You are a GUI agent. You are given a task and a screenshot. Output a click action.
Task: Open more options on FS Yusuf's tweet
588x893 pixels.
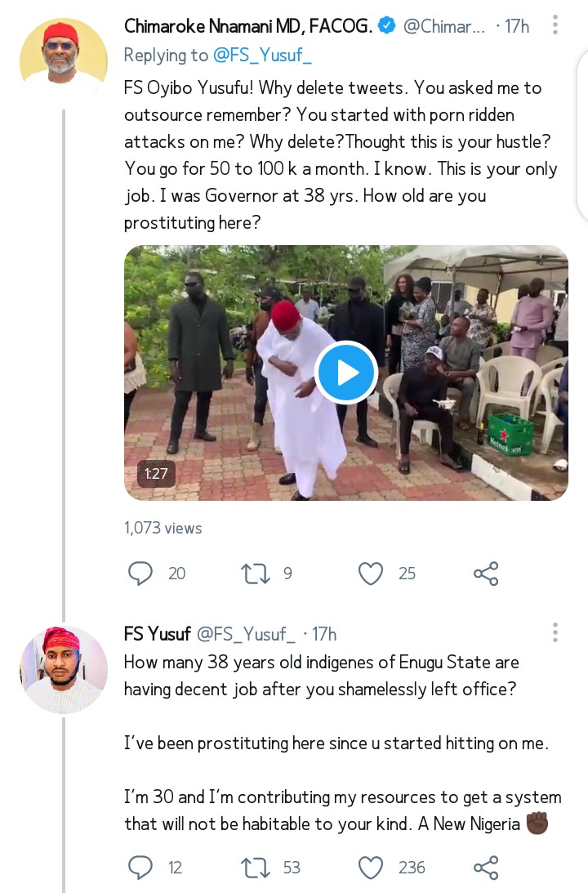(x=555, y=632)
